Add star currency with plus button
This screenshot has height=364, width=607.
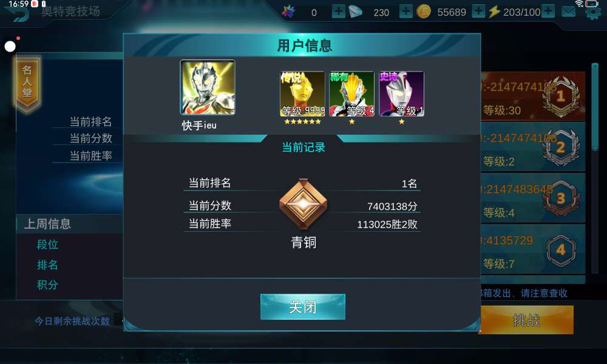(x=339, y=11)
